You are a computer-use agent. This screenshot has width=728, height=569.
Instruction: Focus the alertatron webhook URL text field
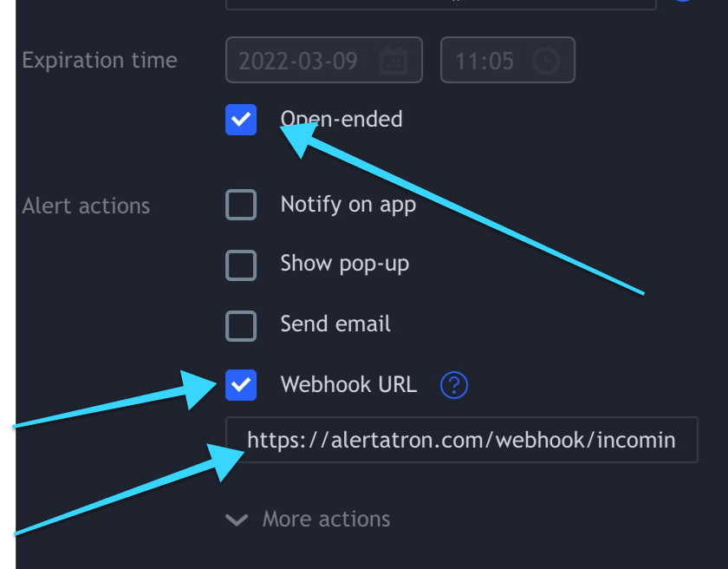pyautogui.click(x=461, y=440)
